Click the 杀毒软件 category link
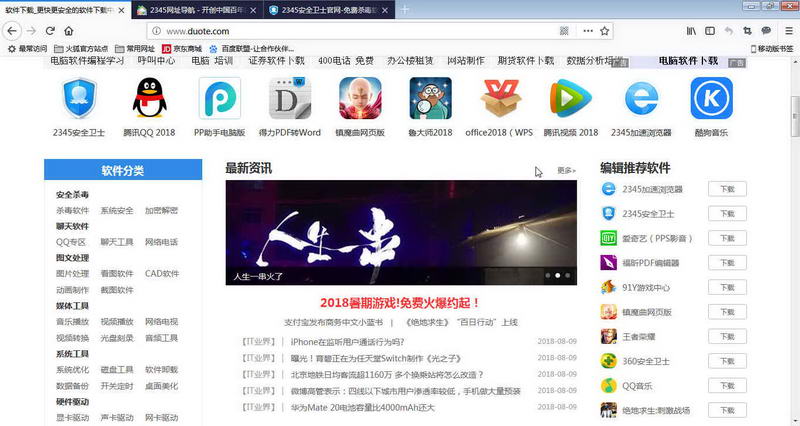This screenshot has width=800, height=426. pos(73,211)
